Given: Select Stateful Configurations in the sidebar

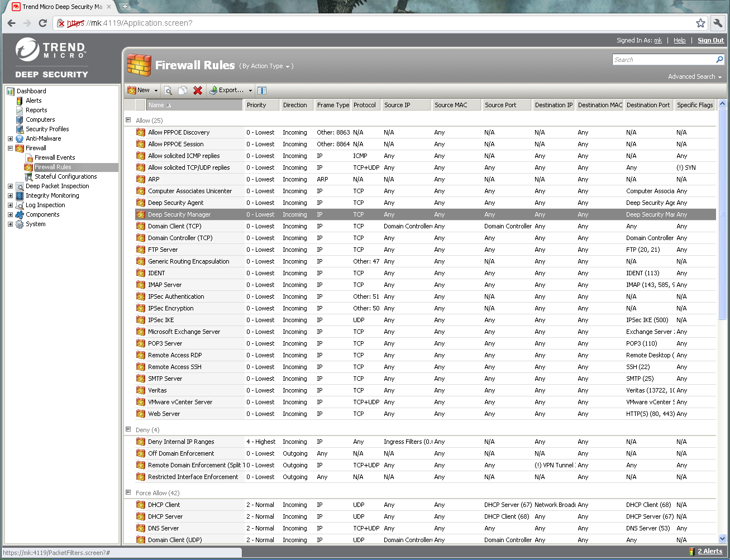Looking at the screenshot, I should coord(65,176).
